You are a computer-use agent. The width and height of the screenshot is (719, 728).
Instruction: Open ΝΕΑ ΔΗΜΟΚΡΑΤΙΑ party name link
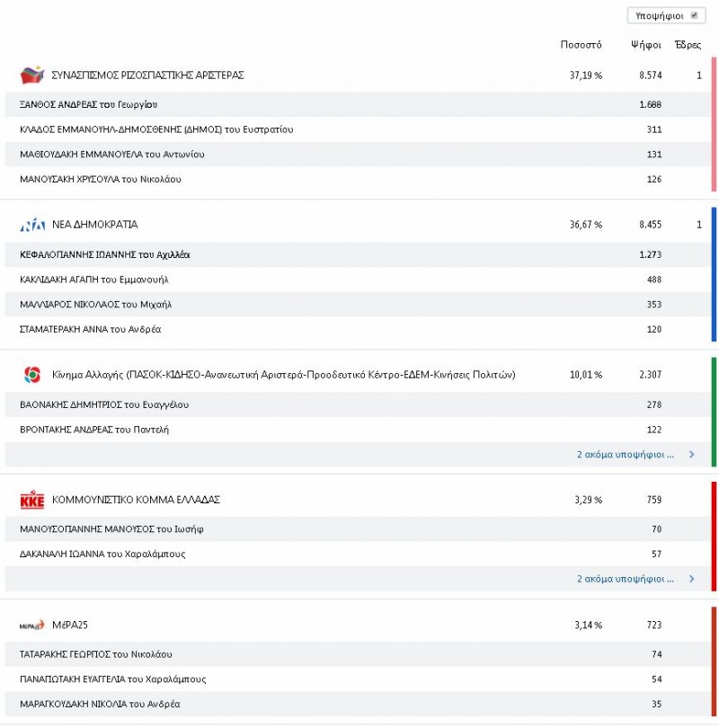coord(95,225)
